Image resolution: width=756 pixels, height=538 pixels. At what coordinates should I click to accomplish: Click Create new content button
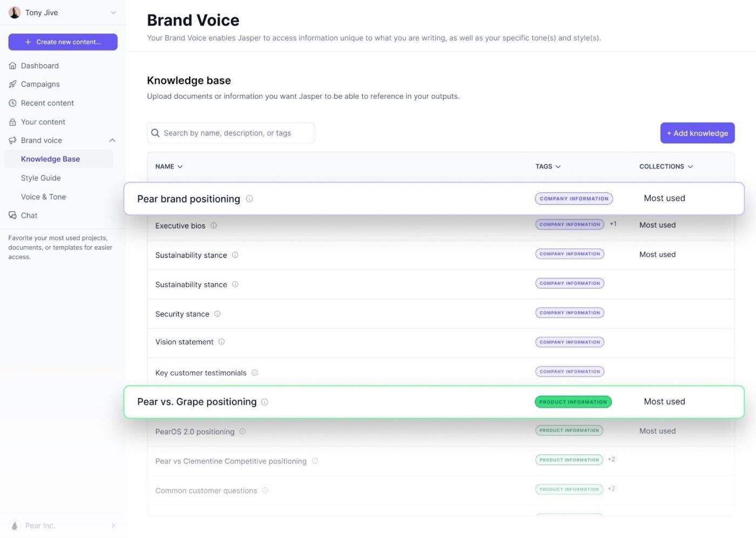click(x=63, y=42)
